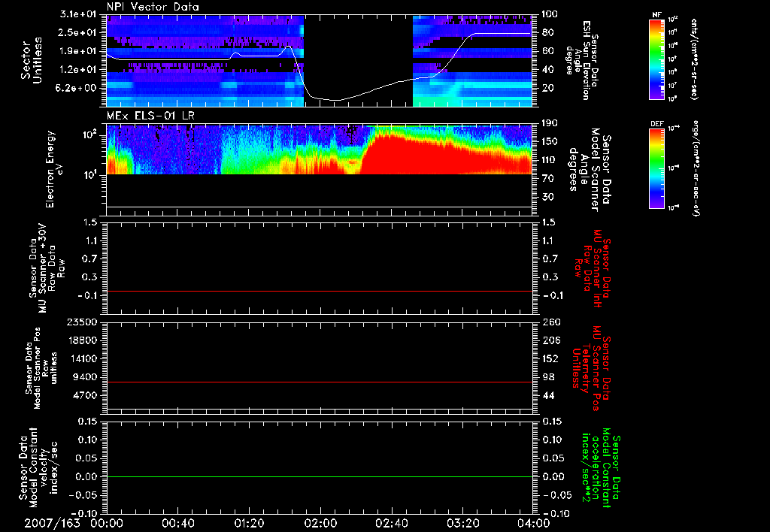Click the '01:20' time axis label

click(x=249, y=523)
